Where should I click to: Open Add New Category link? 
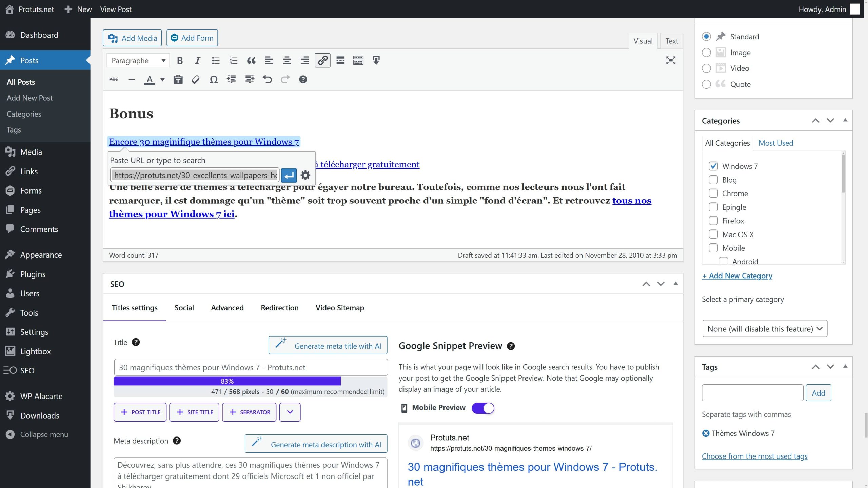tap(737, 276)
